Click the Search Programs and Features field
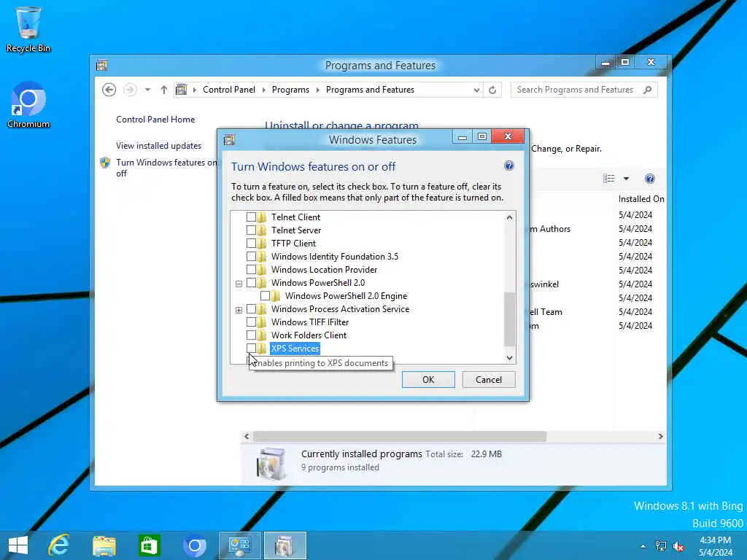Image resolution: width=747 pixels, height=560 pixels. pyautogui.click(x=584, y=90)
